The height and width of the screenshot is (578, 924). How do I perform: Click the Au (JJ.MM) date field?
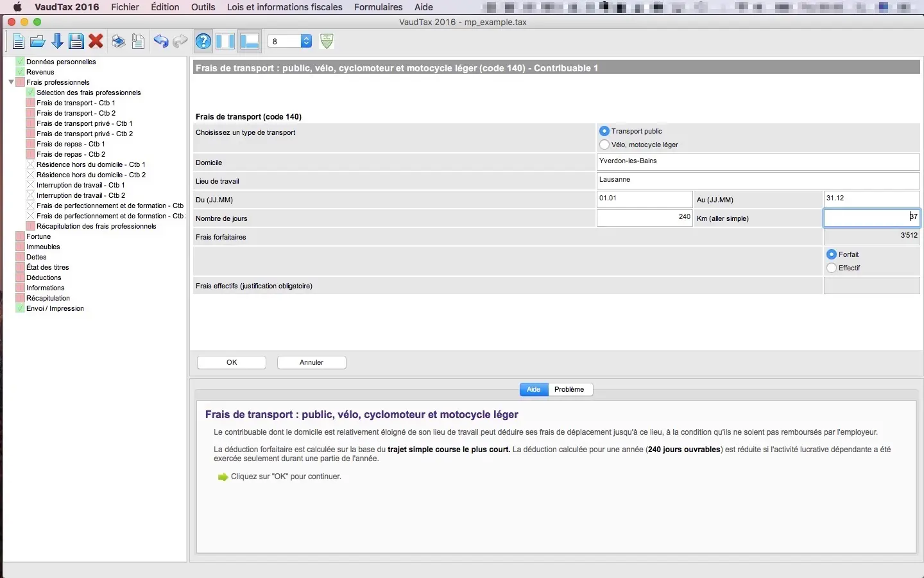point(872,199)
